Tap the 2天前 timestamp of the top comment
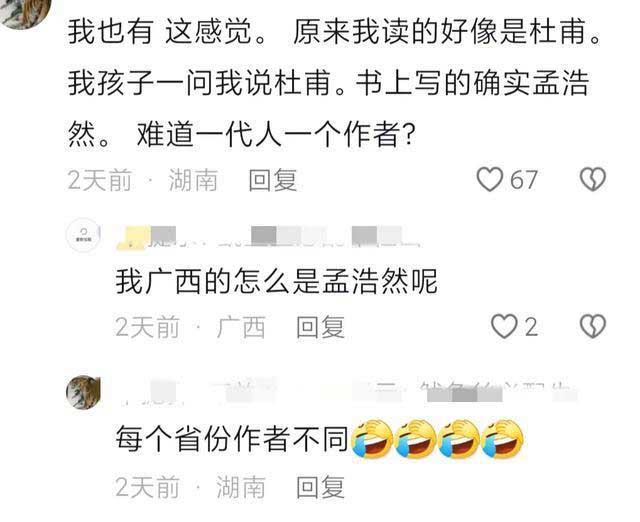The width and height of the screenshot is (640, 522). tap(100, 180)
